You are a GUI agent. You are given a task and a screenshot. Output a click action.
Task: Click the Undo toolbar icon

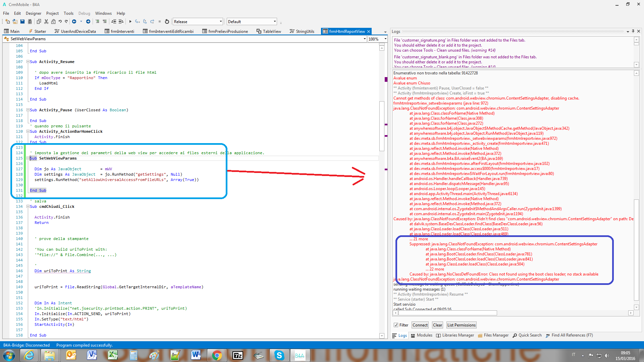[60, 22]
